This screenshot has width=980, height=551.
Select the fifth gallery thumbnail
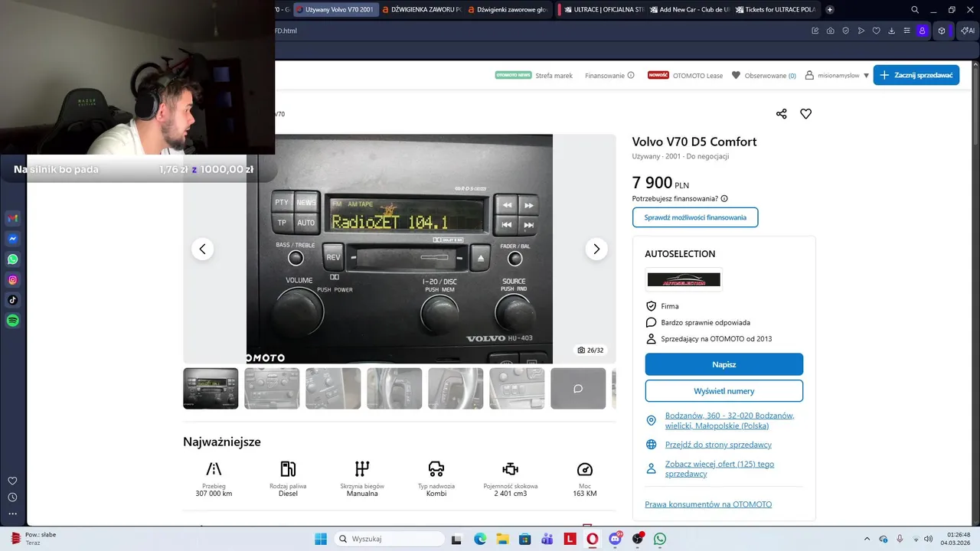(x=456, y=389)
